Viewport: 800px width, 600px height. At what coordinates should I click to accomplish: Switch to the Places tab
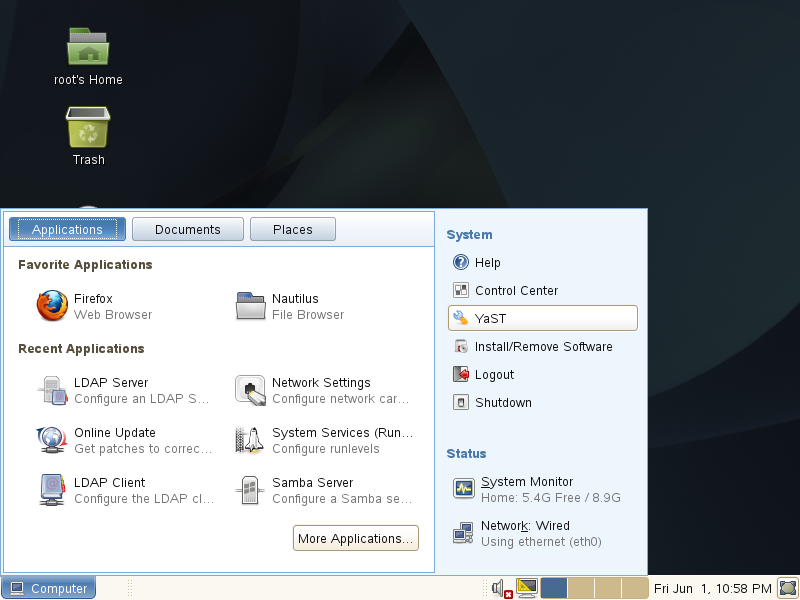point(293,230)
